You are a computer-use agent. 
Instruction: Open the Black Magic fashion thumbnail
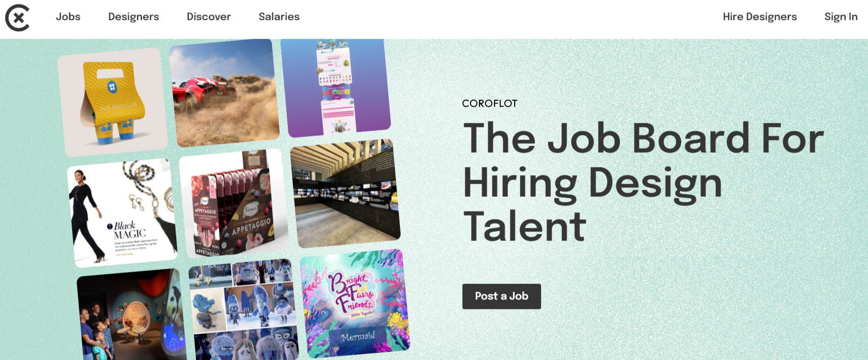(x=122, y=213)
